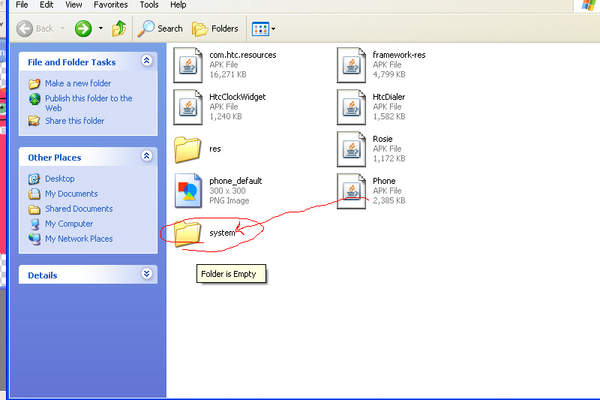Click the res folder name
The image size is (600, 400).
(x=215, y=149)
